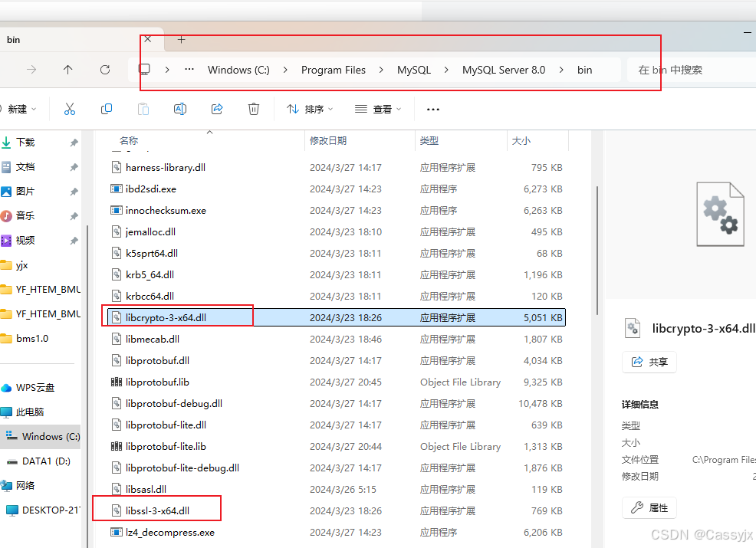This screenshot has height=548, width=756.
Task: Click the 音乐 music icon in sidebar
Action: click(6, 216)
